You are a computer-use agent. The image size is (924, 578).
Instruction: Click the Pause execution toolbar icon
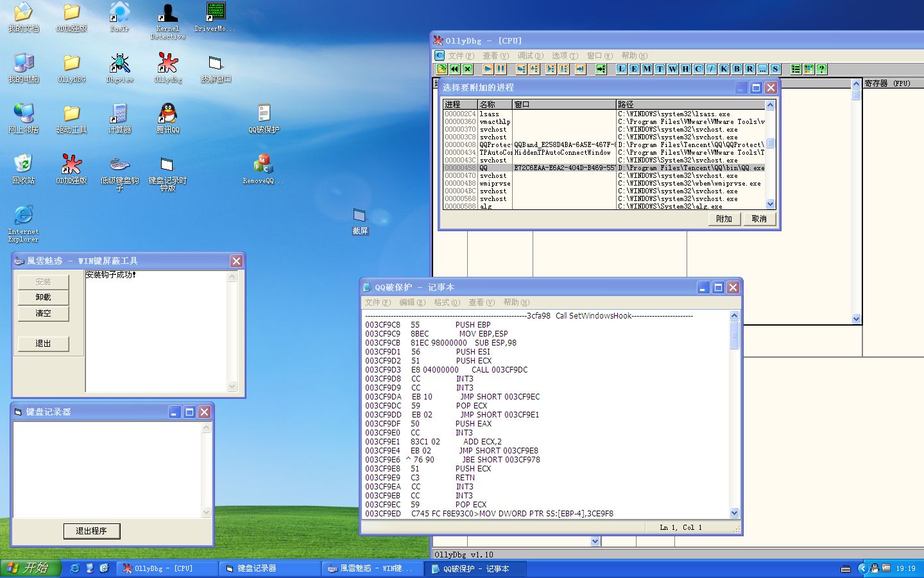point(501,69)
